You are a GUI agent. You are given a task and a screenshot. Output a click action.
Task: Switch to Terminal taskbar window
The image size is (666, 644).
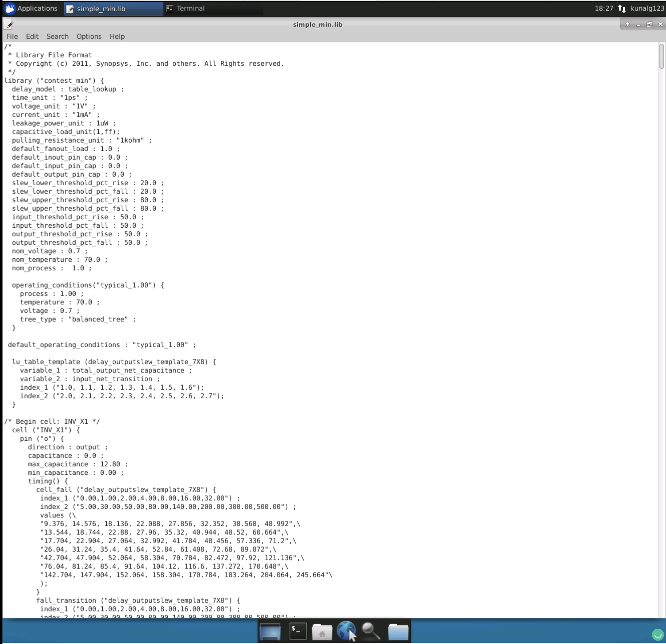(214, 9)
